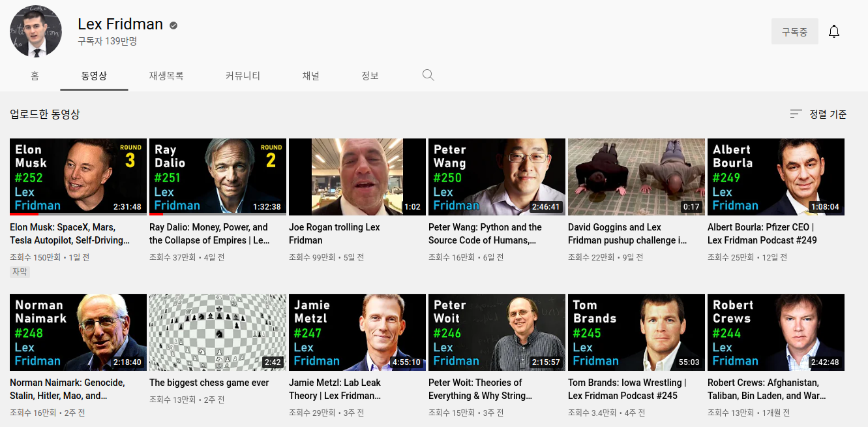Click '조회수 25만회 • 12일 전' text
The height and width of the screenshot is (427, 868).
747,257
